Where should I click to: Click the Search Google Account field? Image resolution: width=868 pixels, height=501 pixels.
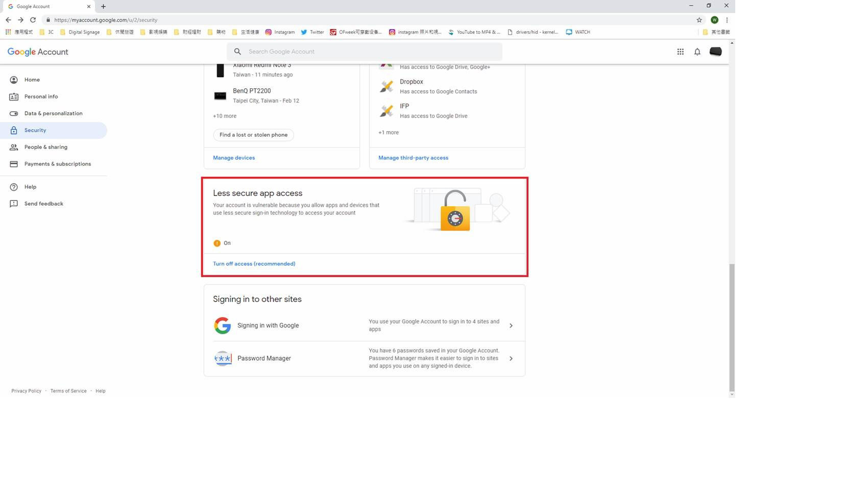(x=365, y=52)
